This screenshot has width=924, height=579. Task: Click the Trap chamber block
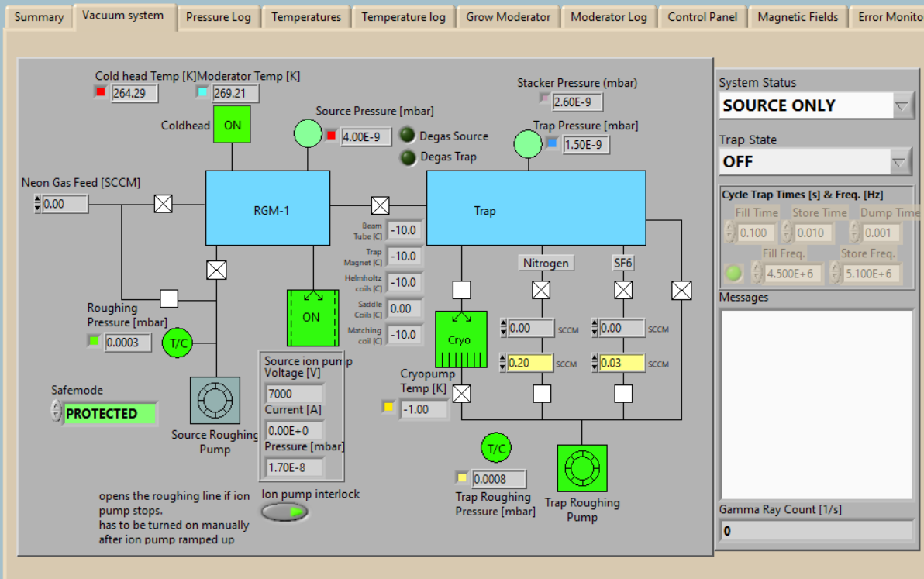coord(536,208)
